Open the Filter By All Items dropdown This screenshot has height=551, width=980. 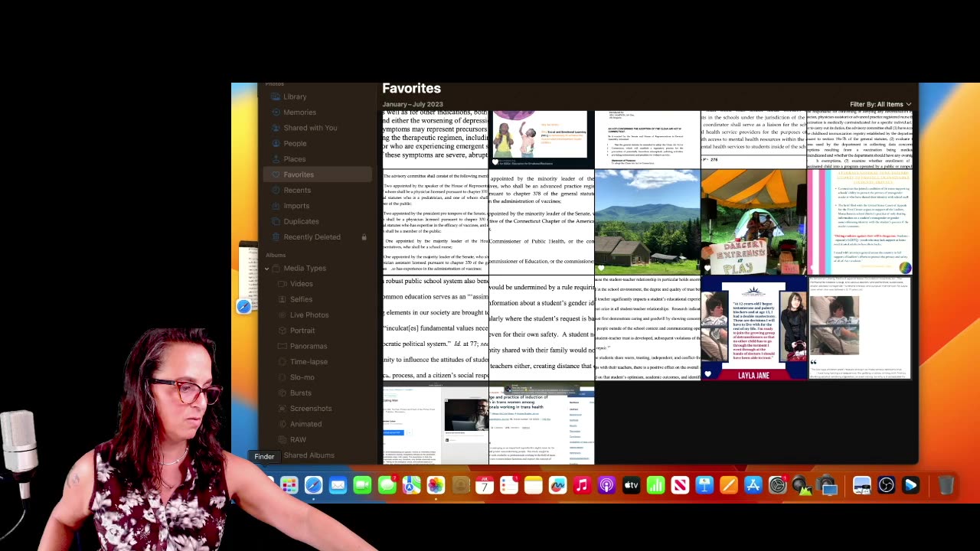pyautogui.click(x=880, y=104)
